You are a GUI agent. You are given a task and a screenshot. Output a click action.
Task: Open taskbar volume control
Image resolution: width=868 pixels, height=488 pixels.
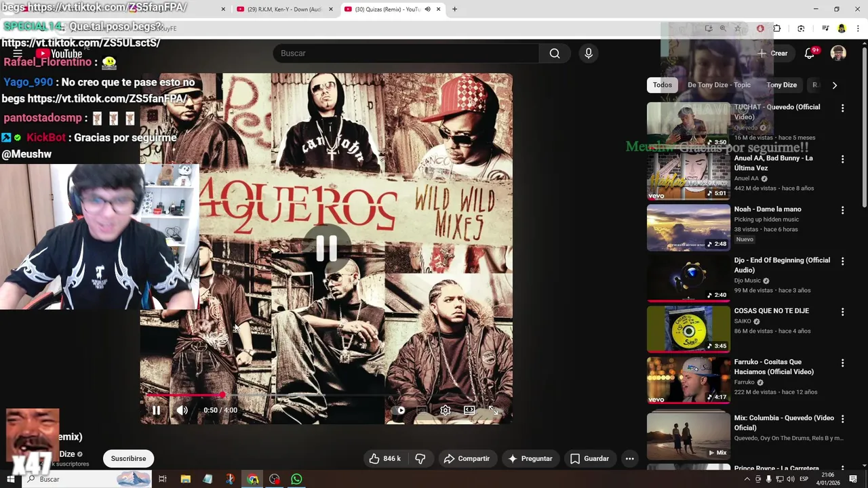click(790, 479)
